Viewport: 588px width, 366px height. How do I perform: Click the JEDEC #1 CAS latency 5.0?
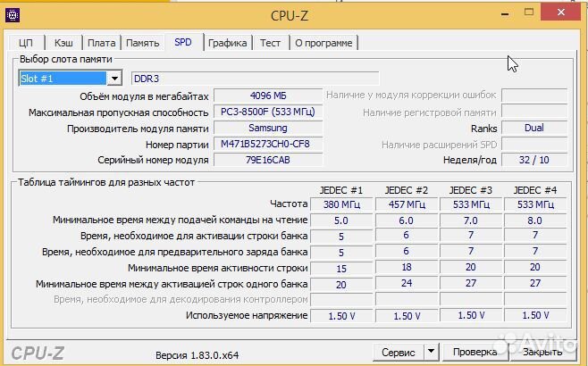[341, 220]
